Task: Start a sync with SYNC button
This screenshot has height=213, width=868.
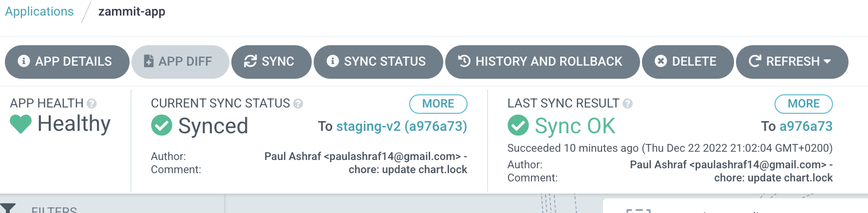Action: [271, 62]
